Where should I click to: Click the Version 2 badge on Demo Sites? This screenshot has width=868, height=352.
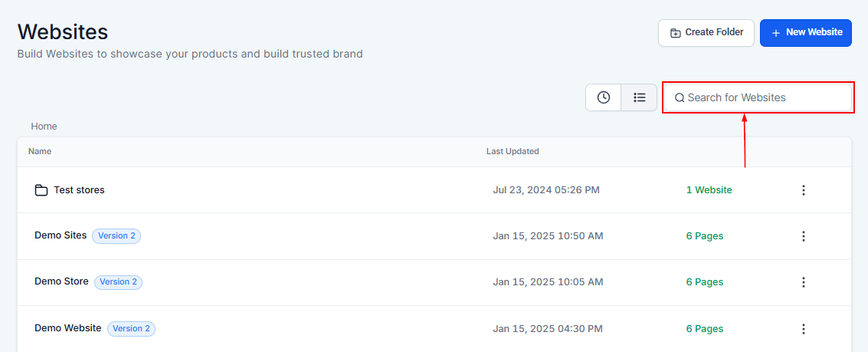[x=116, y=236]
